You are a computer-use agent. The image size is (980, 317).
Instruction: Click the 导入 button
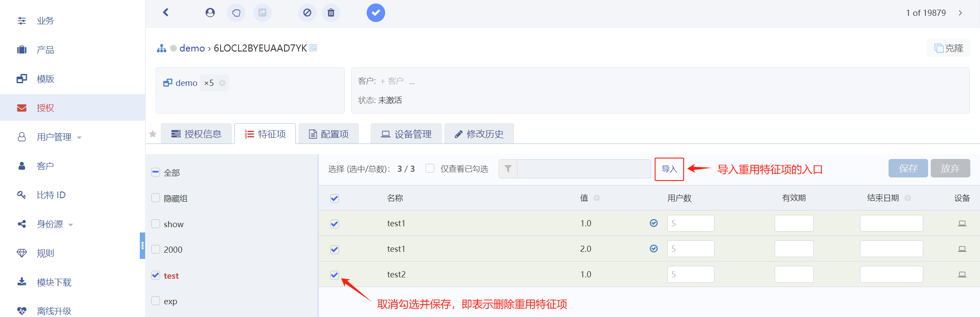(669, 169)
